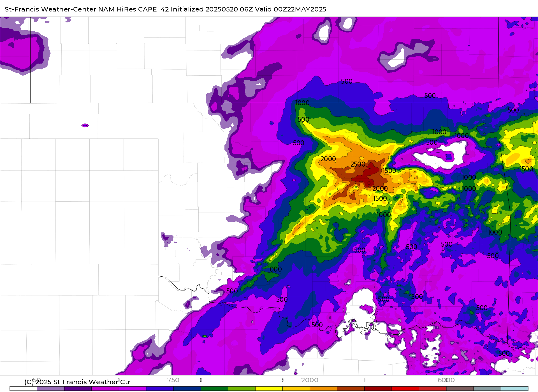This screenshot has height=392, width=538.
Task: Select the yellow swatch on the color bar
Action: click(x=269, y=389)
